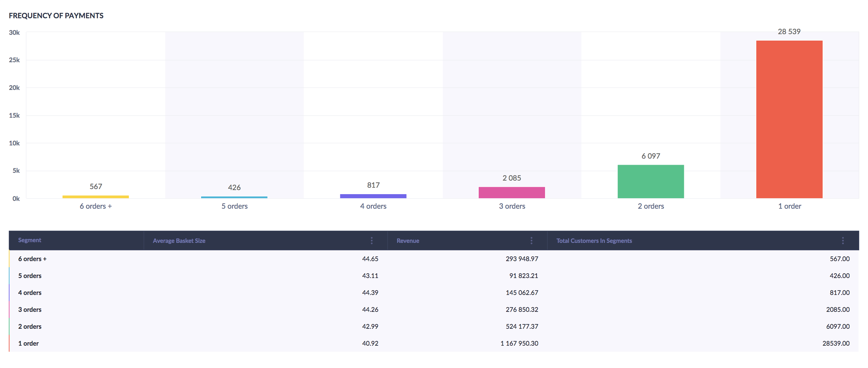The width and height of the screenshot is (868, 368).
Task: Click the 6 097 bar value label
Action: tap(651, 156)
